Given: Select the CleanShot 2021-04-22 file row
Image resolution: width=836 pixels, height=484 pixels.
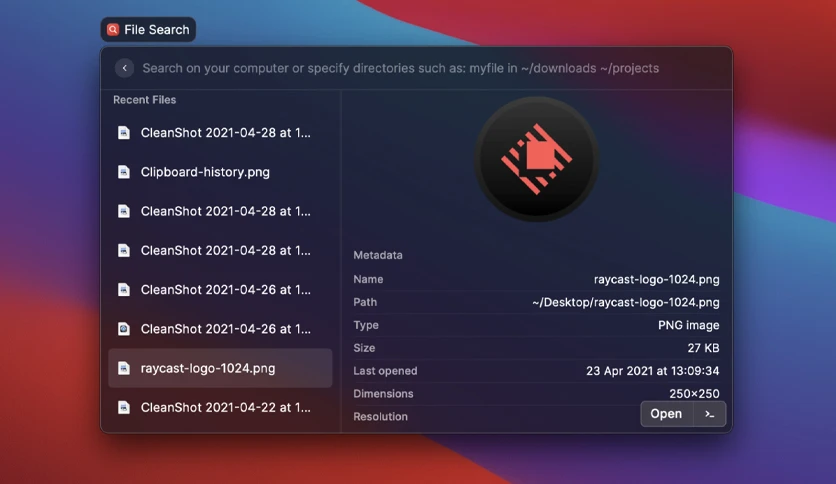Looking at the screenshot, I should pyautogui.click(x=220, y=407).
